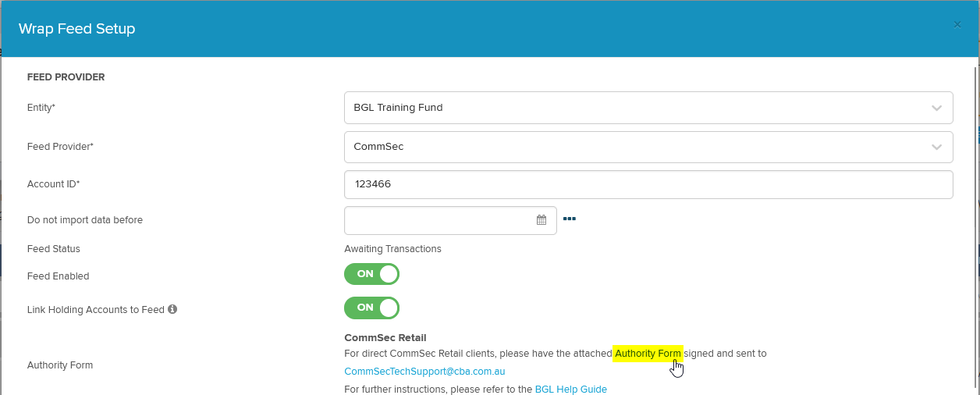Click the dialog's vertical scrollbar

click(975, 226)
